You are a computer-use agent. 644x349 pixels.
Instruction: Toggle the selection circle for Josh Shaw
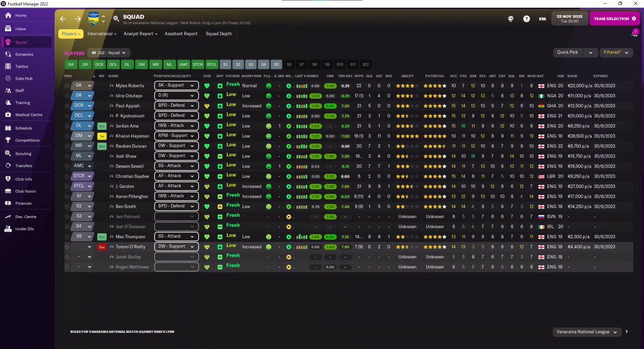coord(67,156)
